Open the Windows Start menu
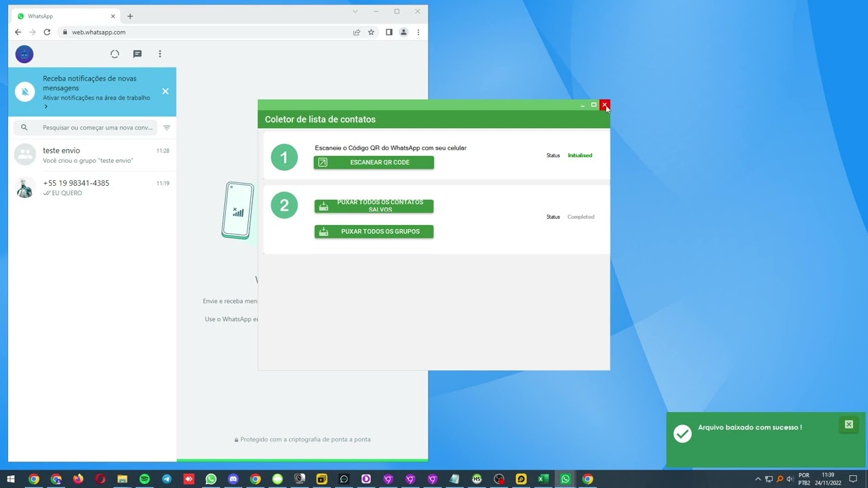 pyautogui.click(x=11, y=479)
